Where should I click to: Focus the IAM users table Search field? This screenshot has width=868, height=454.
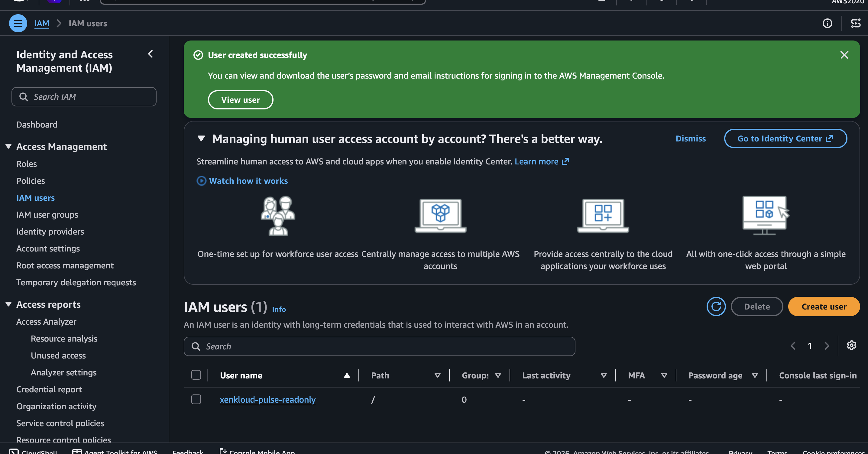379,346
